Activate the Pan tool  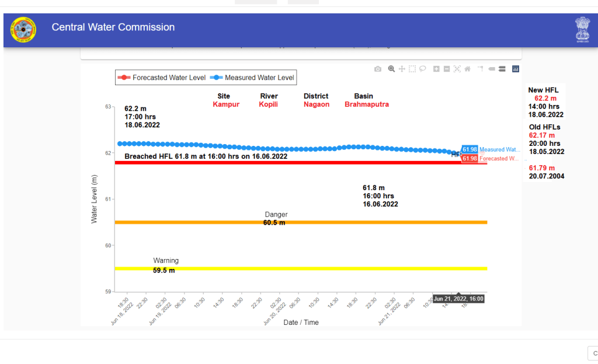pyautogui.click(x=402, y=69)
